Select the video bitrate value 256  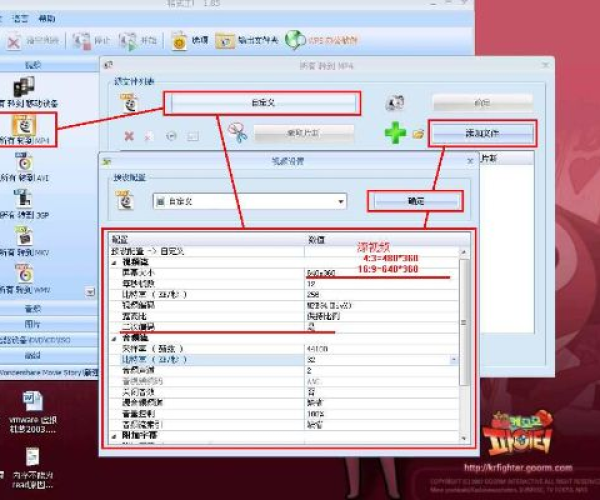313,294
